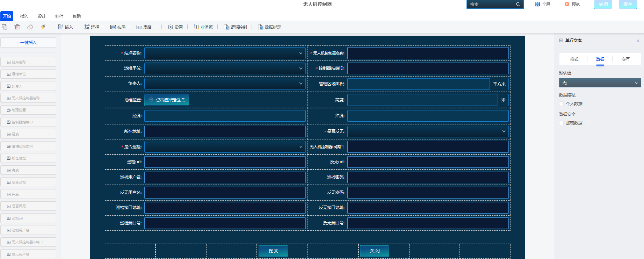The height and width of the screenshot is (259, 644).
Task: Click the 负责人 component in left list
Action: pyautogui.click(x=28, y=86)
